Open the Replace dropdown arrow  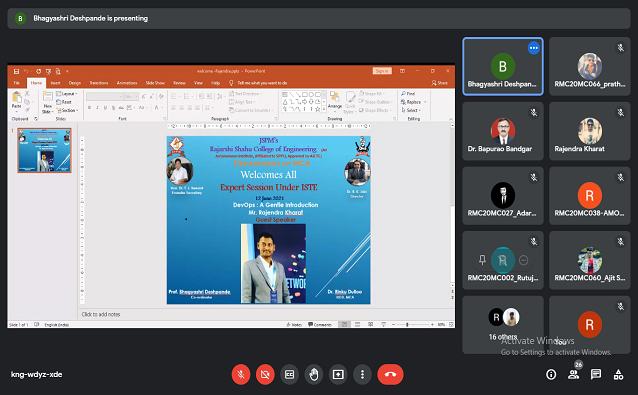click(x=425, y=102)
